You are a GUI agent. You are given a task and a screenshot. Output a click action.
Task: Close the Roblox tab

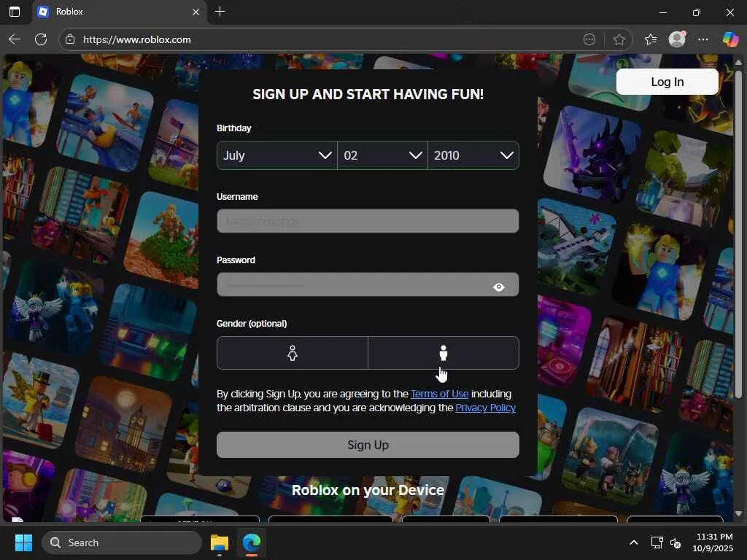(x=196, y=12)
